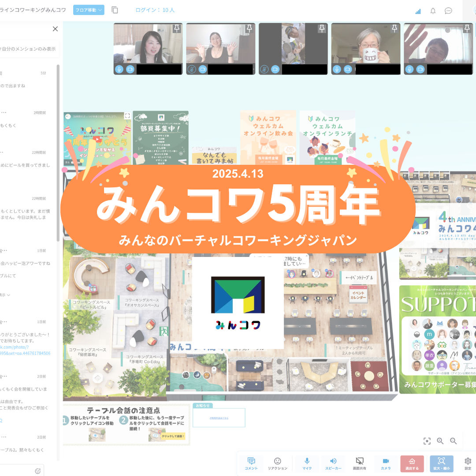This screenshot has width=476, height=476.
Task: Toggle camera on long-haired woman's video tile
Action: [130, 69]
